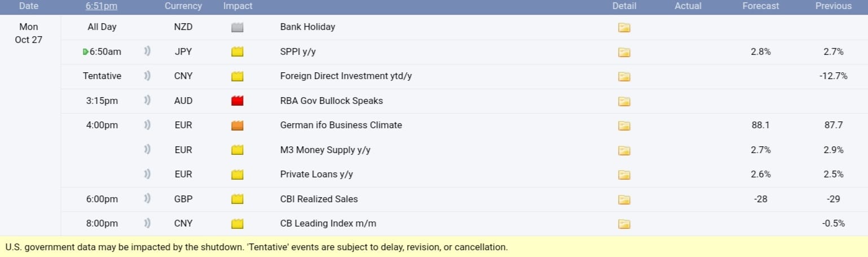
Task: Open detail folder for CB Leading Index m/m
Action: 624,224
